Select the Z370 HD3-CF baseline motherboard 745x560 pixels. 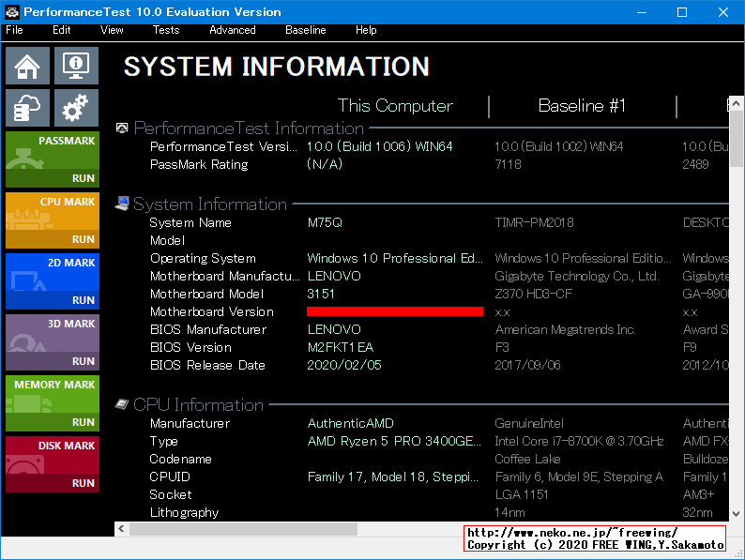coord(533,294)
